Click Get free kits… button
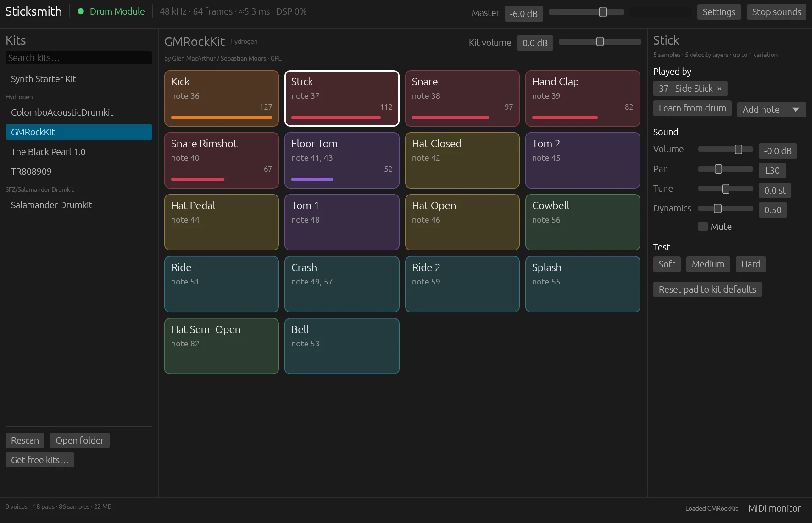The height and width of the screenshot is (523, 812). coord(40,460)
